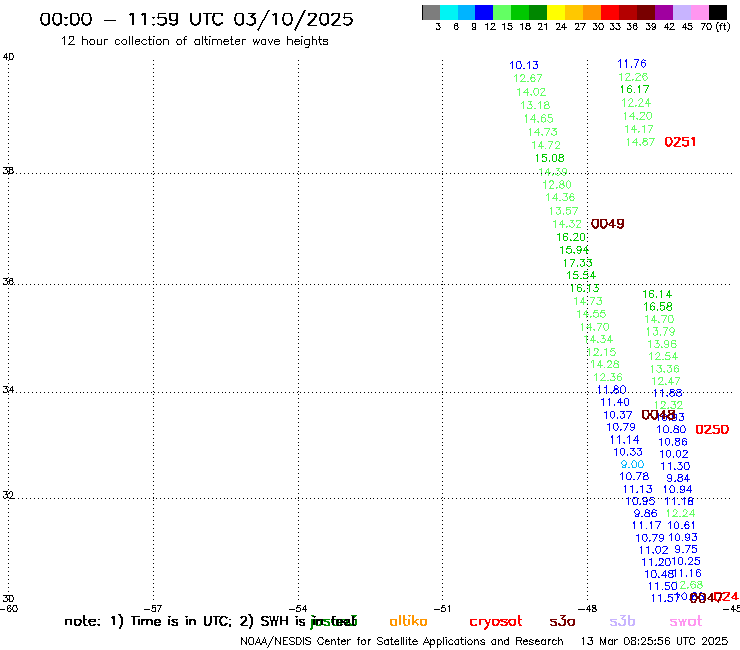Image resolution: width=740 pixels, height=650 pixels.
Task: Click the wave height value 11.02
Action: (653, 550)
